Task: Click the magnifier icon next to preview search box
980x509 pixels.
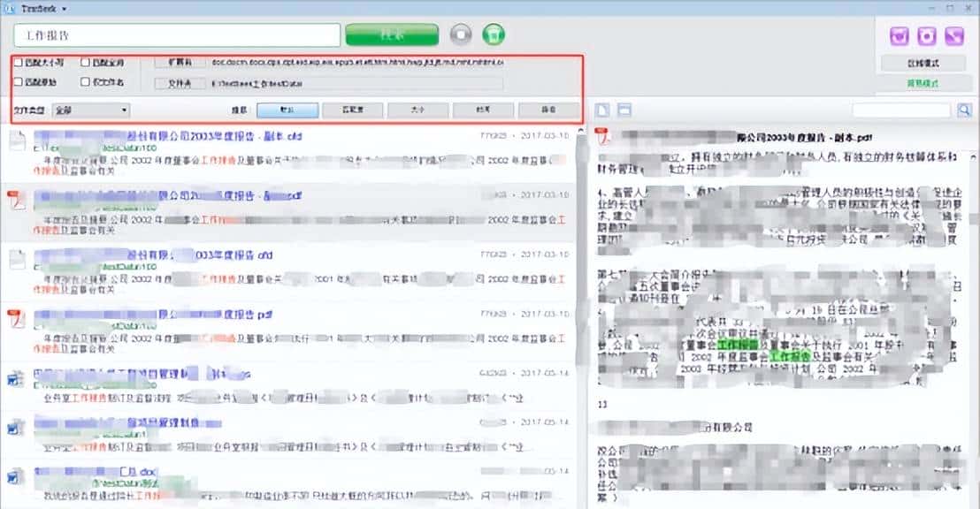Action: (x=966, y=109)
